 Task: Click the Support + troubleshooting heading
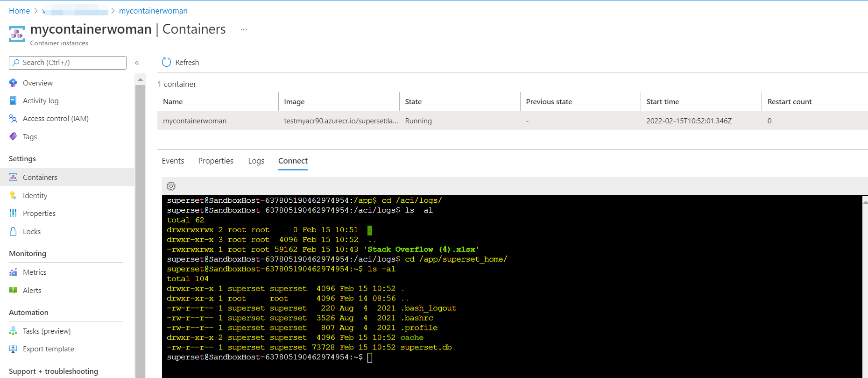[x=53, y=371]
